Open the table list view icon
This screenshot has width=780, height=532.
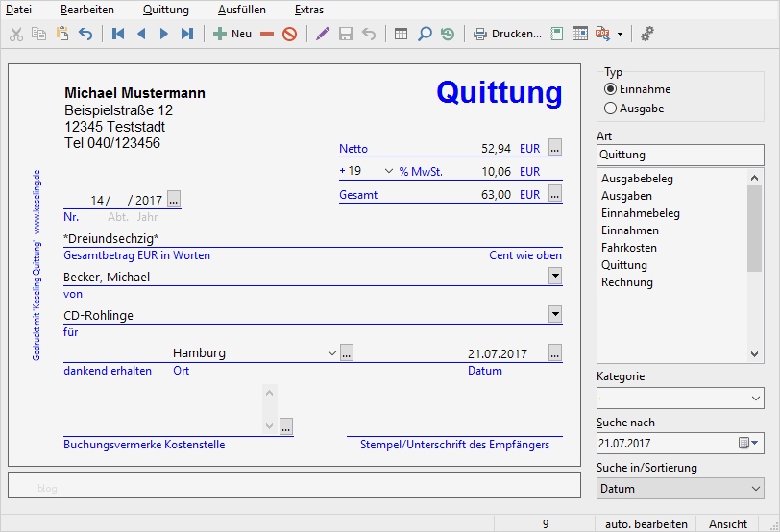pos(401,34)
